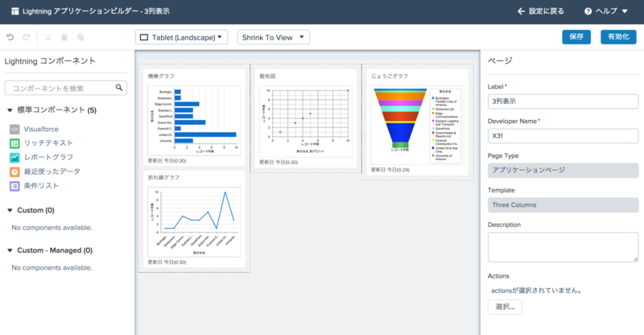Select the Visualforce component icon
The image size is (644, 335).
[14, 129]
